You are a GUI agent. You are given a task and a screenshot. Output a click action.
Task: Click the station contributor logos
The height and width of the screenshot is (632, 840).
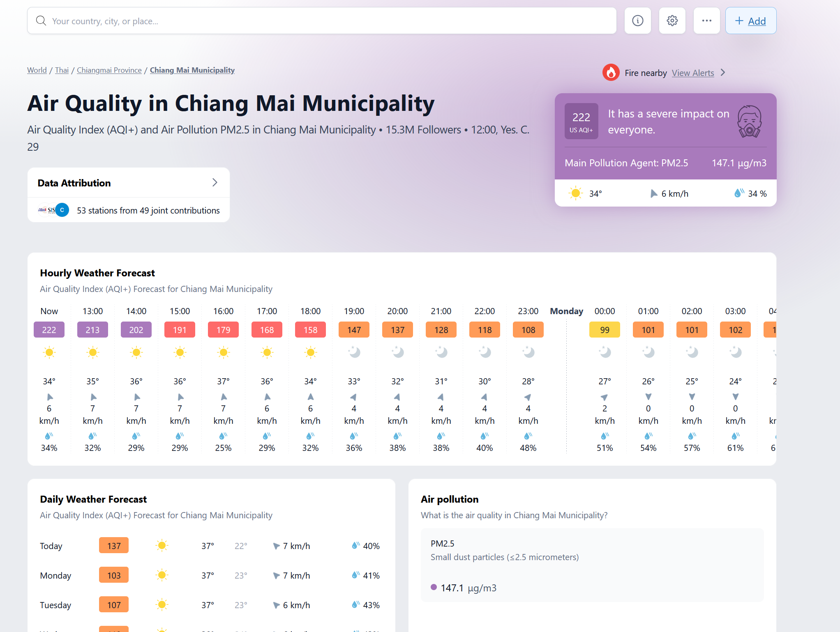[54, 210]
